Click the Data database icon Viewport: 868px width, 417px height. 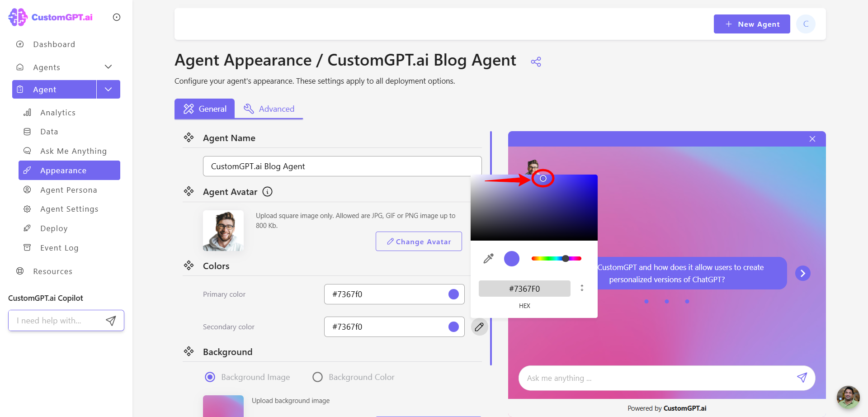pos(27,132)
